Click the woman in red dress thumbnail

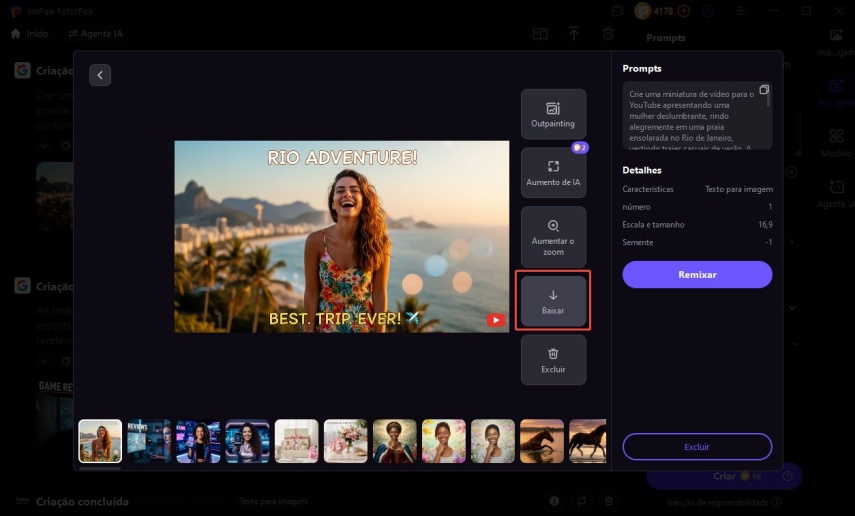pos(394,441)
